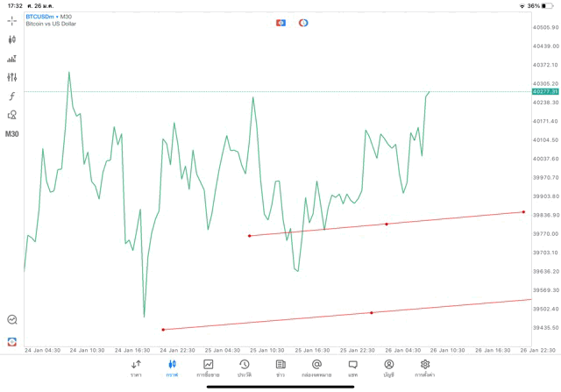561x392 pixels.
Task: Tap the red-blue one-click trading icon
Action: point(280,23)
